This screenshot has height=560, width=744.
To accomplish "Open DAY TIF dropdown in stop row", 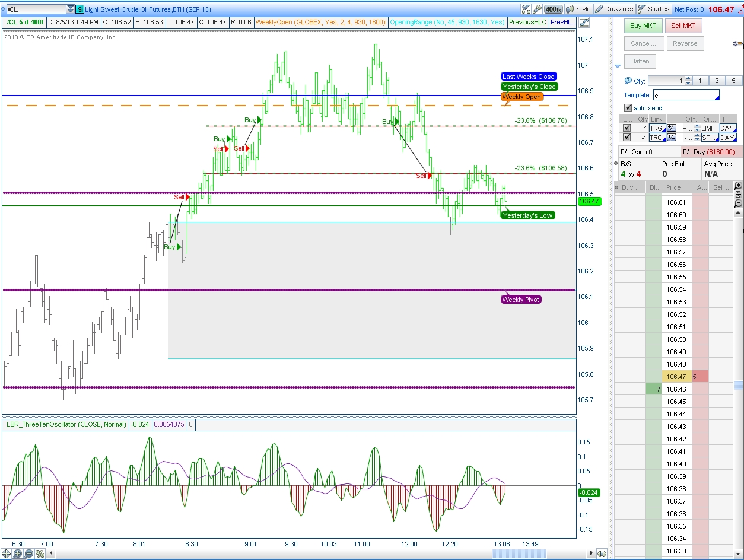I will (x=728, y=138).
